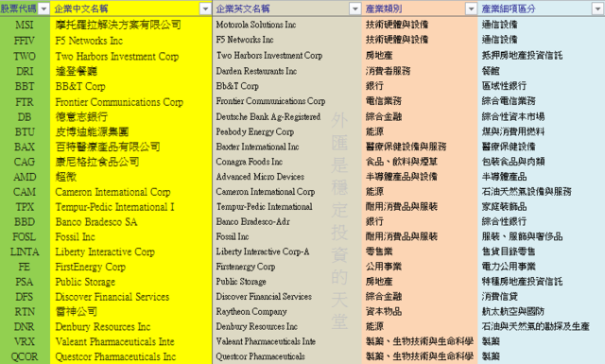The image size is (605, 364).
Task: Open the 產業類別 column filter dropdown
Action: 471,9
